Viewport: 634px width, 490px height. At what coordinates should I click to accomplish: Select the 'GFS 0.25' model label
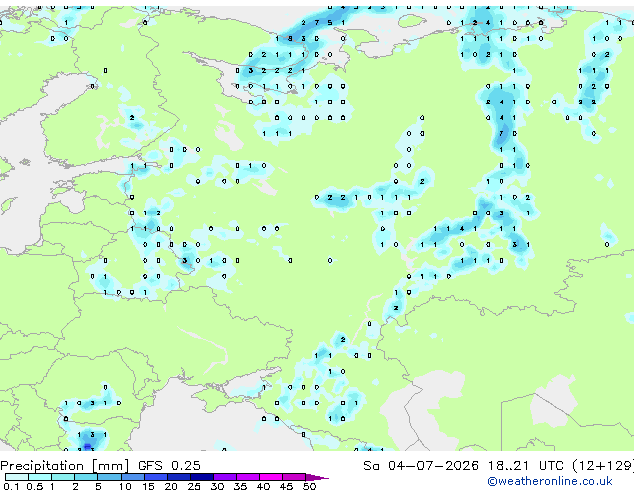pyautogui.click(x=169, y=466)
